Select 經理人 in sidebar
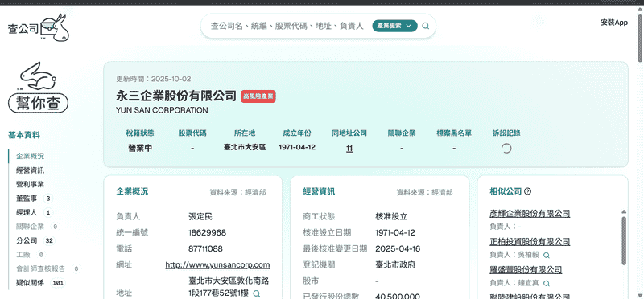Screen dimensions: 644x299 [x=27, y=212]
